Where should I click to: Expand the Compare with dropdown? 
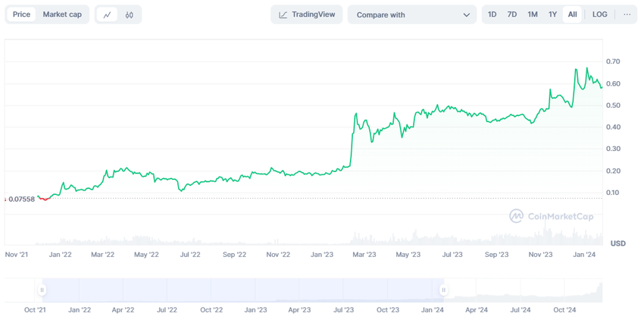click(x=411, y=14)
